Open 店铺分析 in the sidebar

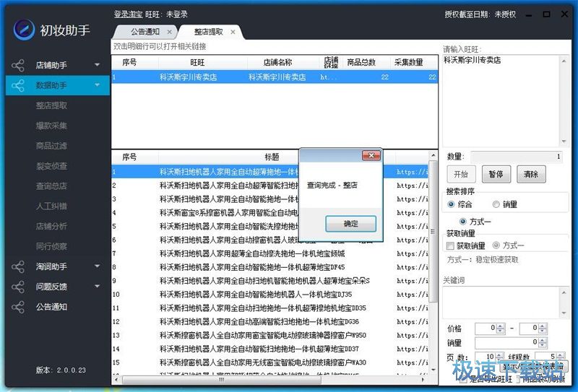pyautogui.click(x=51, y=226)
